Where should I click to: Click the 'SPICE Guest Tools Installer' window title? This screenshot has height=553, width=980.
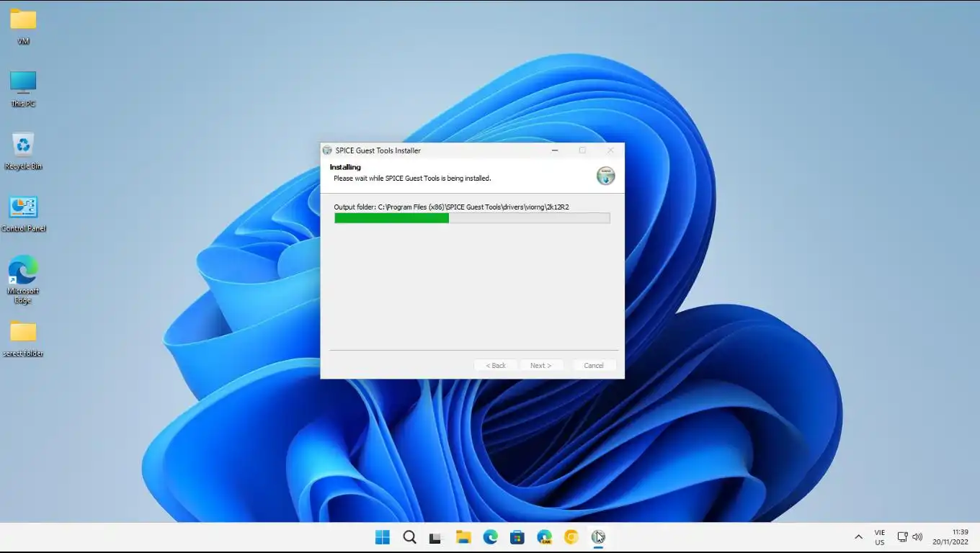(x=378, y=150)
